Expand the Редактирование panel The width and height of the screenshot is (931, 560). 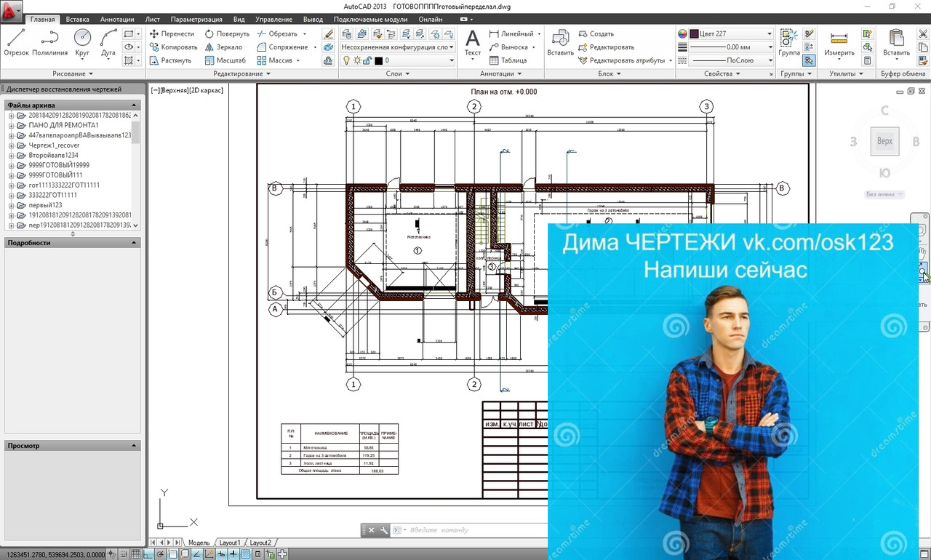[241, 73]
